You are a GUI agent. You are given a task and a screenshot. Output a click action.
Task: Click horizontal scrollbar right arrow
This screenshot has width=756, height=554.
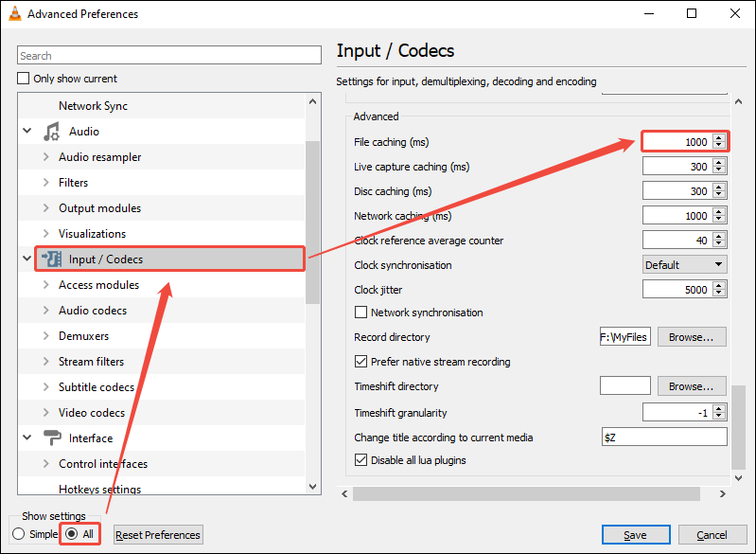coord(722,493)
